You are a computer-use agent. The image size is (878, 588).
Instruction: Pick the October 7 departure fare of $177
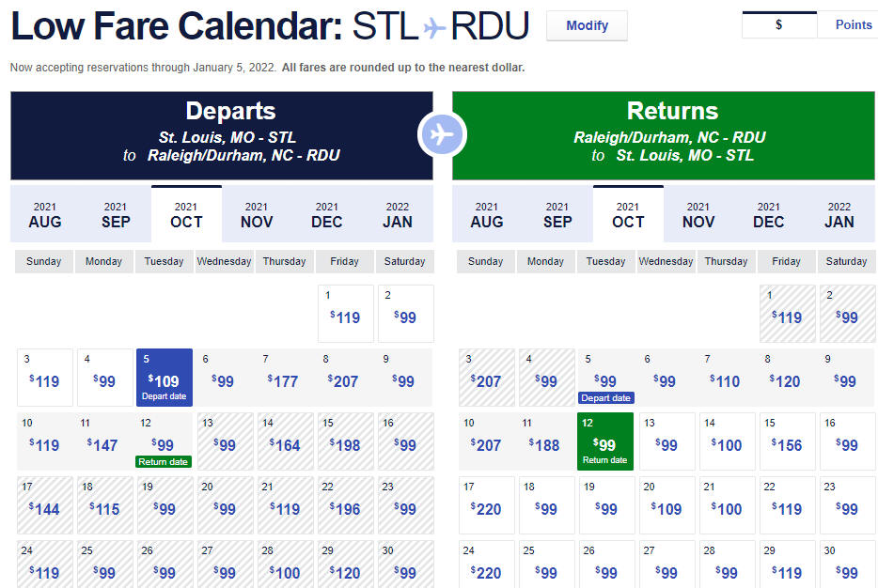point(284,378)
